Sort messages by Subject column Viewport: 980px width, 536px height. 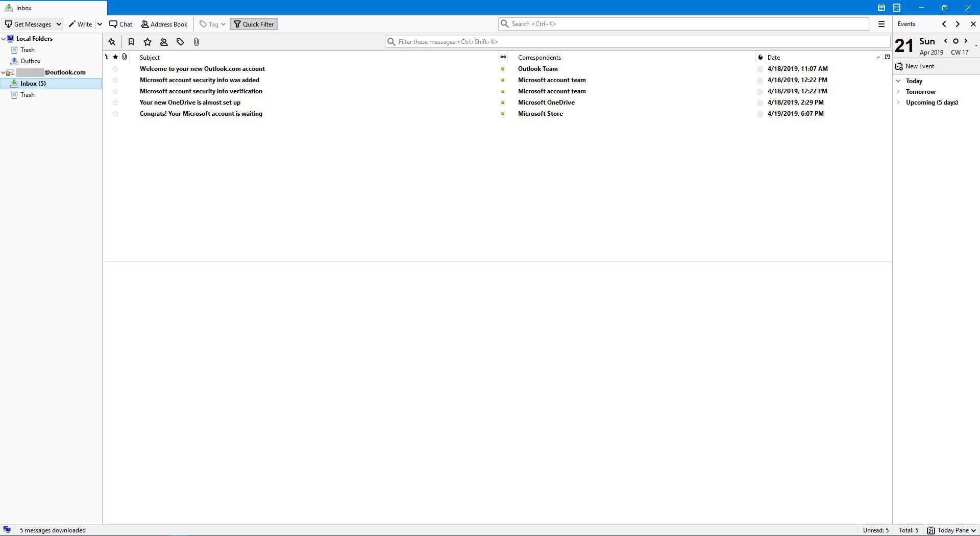point(313,58)
